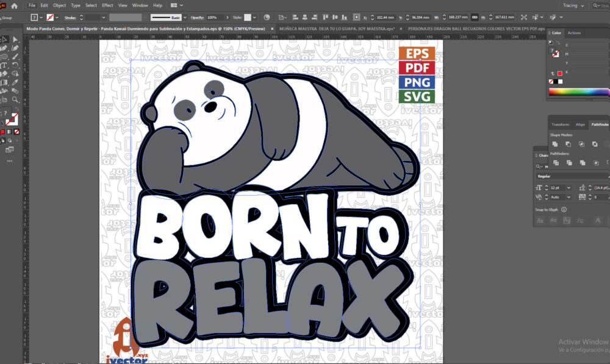610x364 pixels.
Task: Toggle Snap to Glyph angular guides option
Action: [598, 221]
